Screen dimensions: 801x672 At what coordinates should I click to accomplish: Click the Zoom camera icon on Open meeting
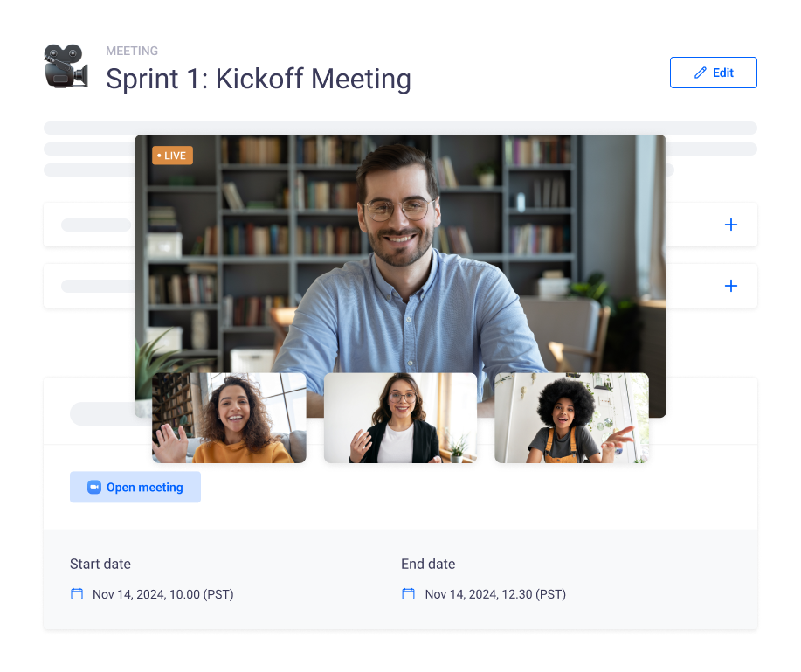pos(94,487)
